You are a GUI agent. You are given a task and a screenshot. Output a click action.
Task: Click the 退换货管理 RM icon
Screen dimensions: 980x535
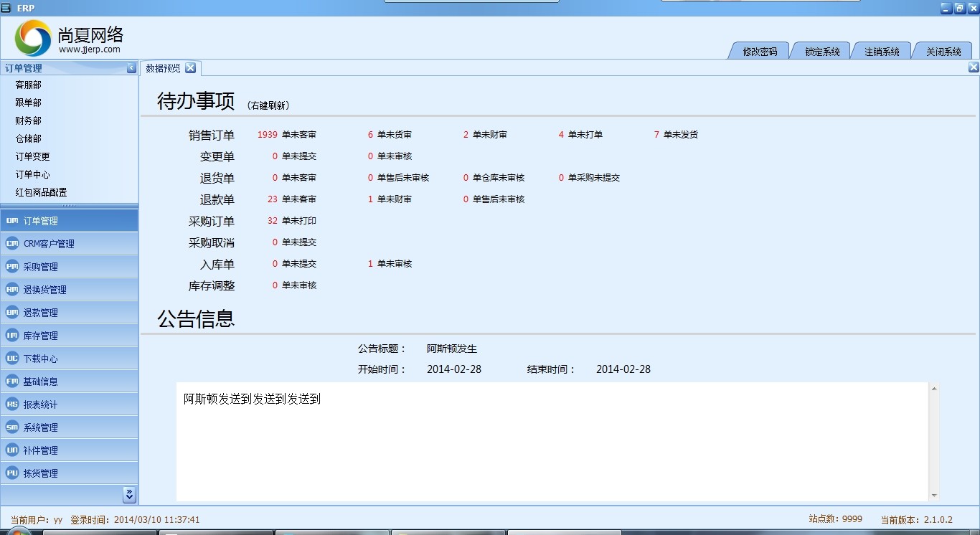(11, 290)
